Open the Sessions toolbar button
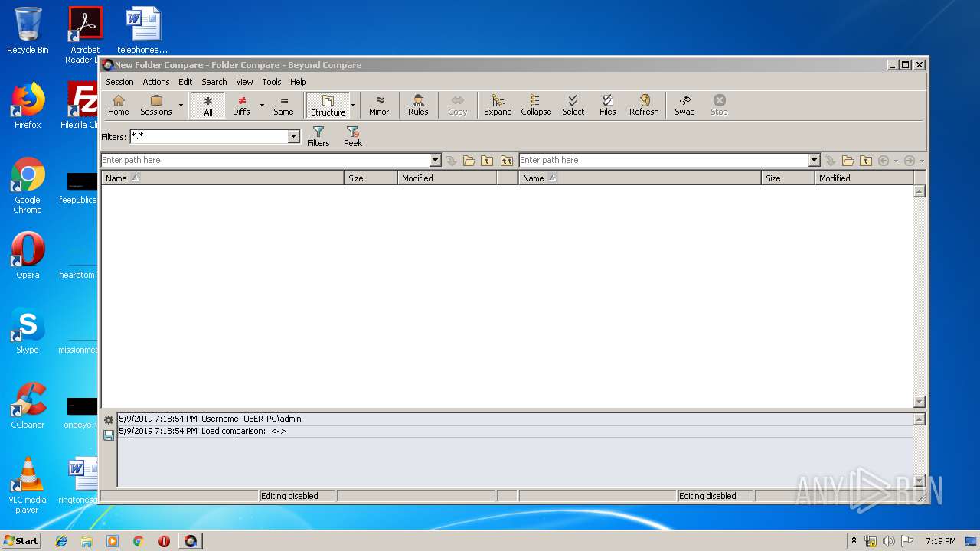Image resolution: width=980 pixels, height=551 pixels. tap(156, 106)
